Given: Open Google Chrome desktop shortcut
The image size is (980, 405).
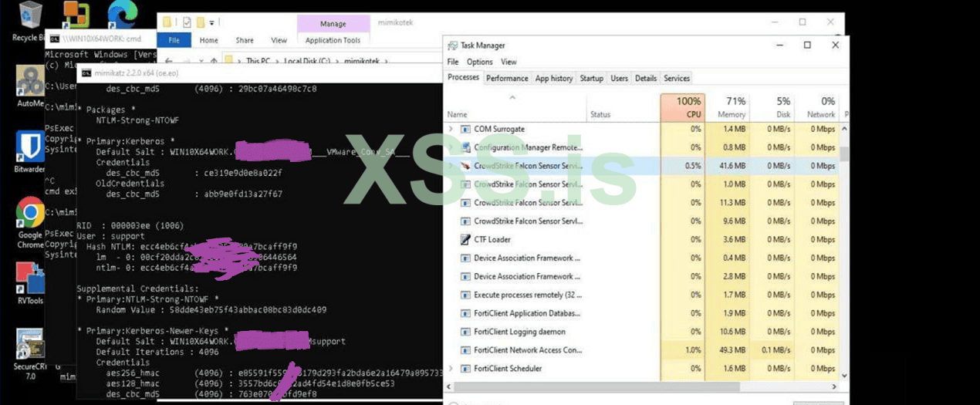Looking at the screenshot, I should point(30,212).
